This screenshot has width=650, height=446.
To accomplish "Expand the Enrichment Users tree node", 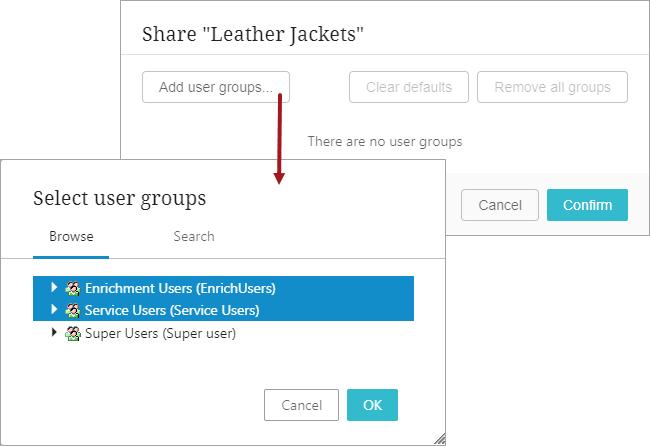I will (x=54, y=287).
